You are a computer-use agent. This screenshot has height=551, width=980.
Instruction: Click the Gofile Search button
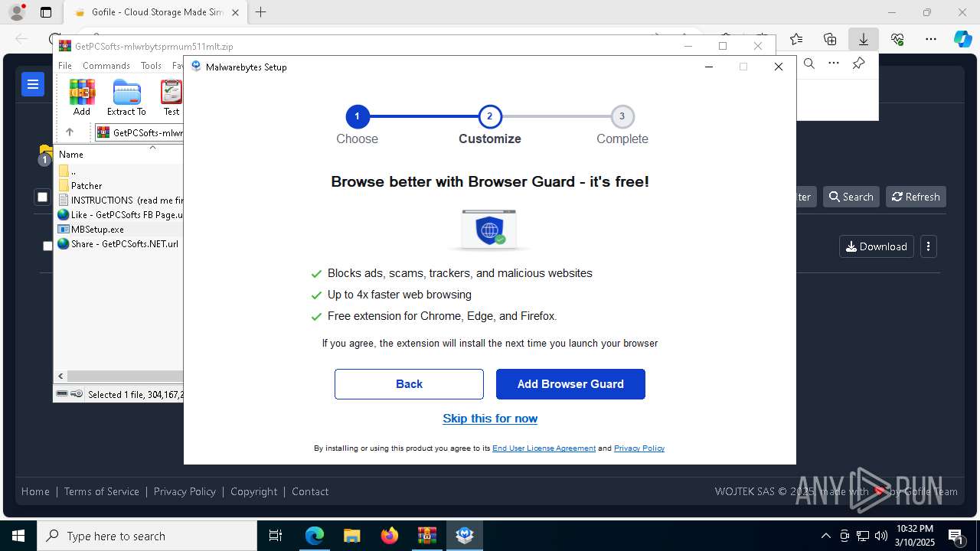coord(851,197)
